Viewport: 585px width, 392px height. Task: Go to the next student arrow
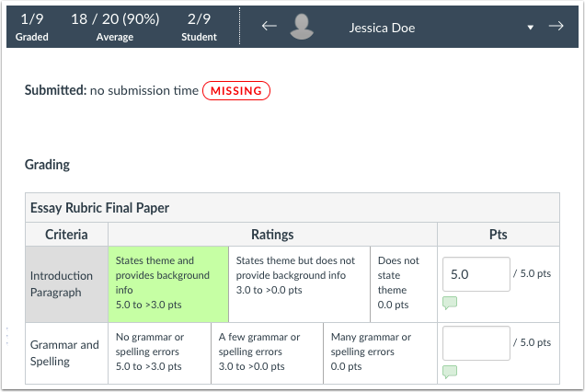tap(556, 27)
